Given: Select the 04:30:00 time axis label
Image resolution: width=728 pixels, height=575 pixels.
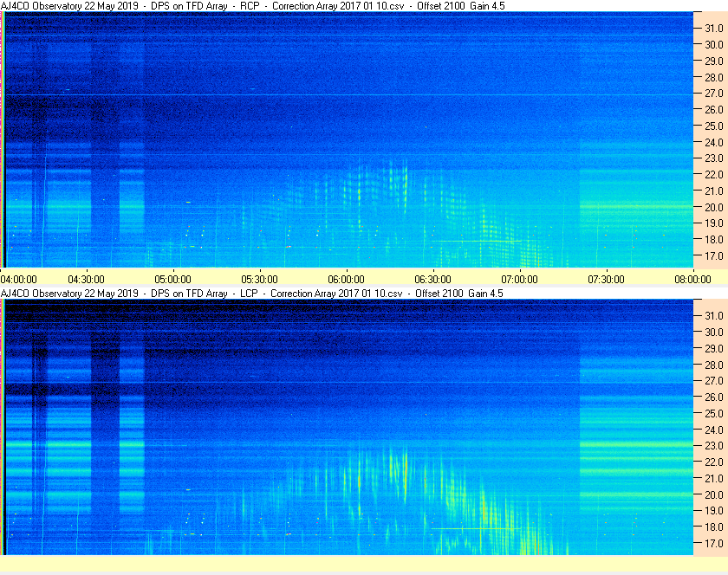Looking at the screenshot, I should 87,280.
